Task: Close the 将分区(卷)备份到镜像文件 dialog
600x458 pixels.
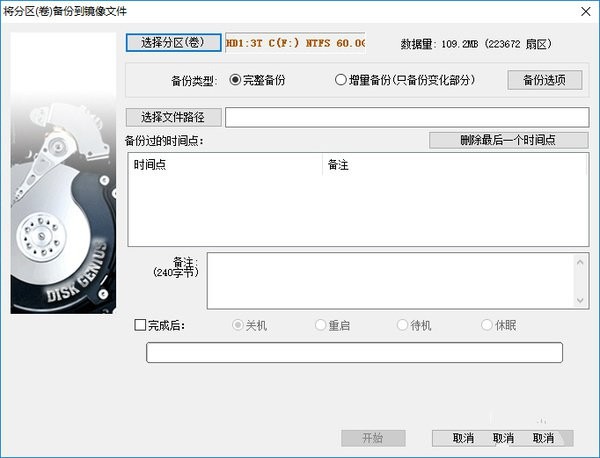Action: (x=585, y=11)
